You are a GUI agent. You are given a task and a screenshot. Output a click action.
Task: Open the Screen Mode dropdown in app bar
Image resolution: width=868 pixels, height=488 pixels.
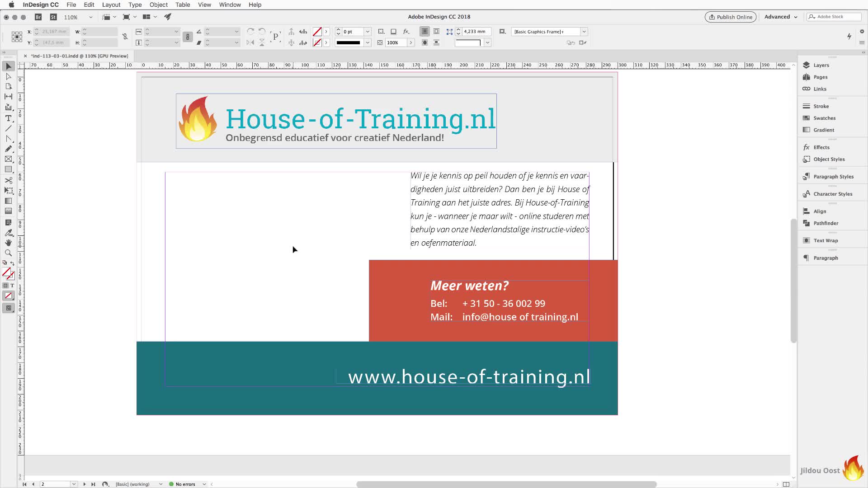coord(129,17)
